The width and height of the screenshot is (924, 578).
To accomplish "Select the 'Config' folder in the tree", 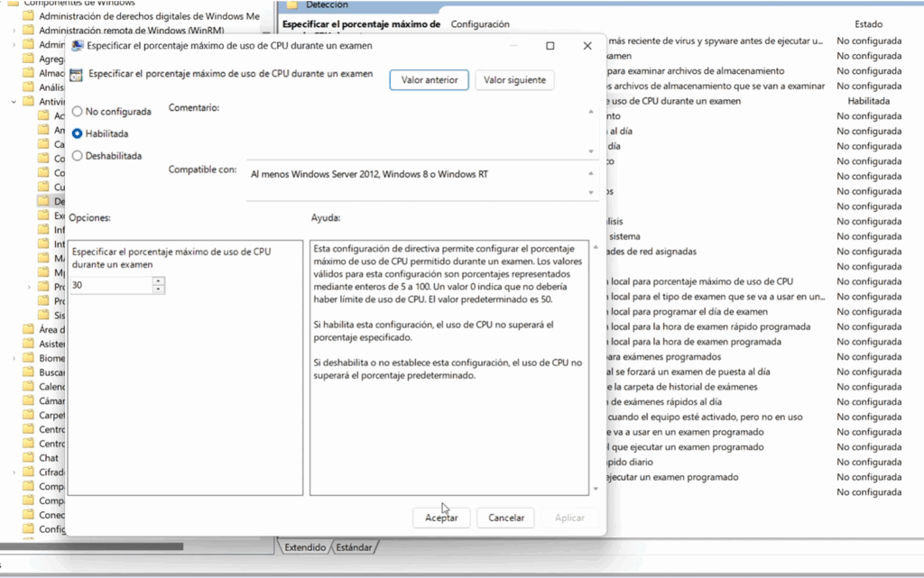I will click(x=51, y=529).
